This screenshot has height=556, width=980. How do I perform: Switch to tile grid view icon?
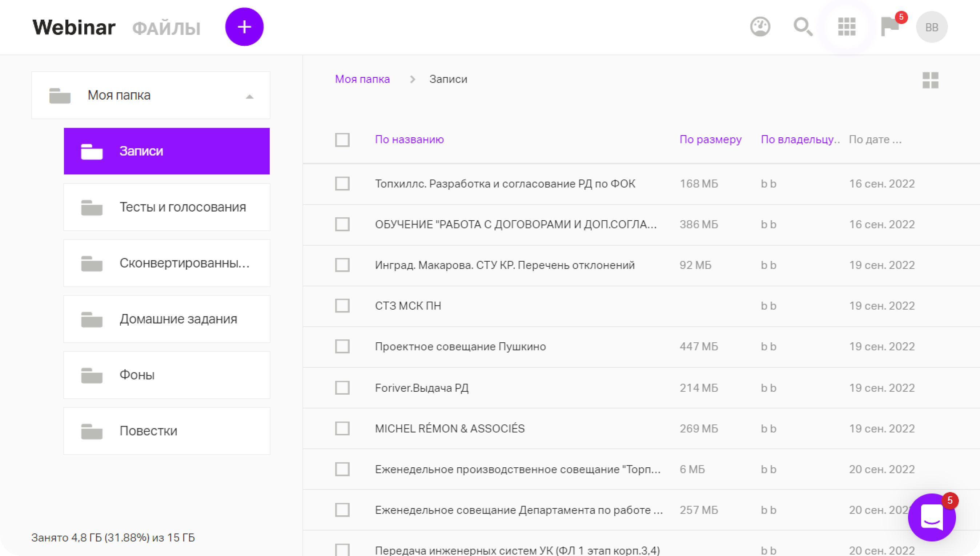coord(930,80)
